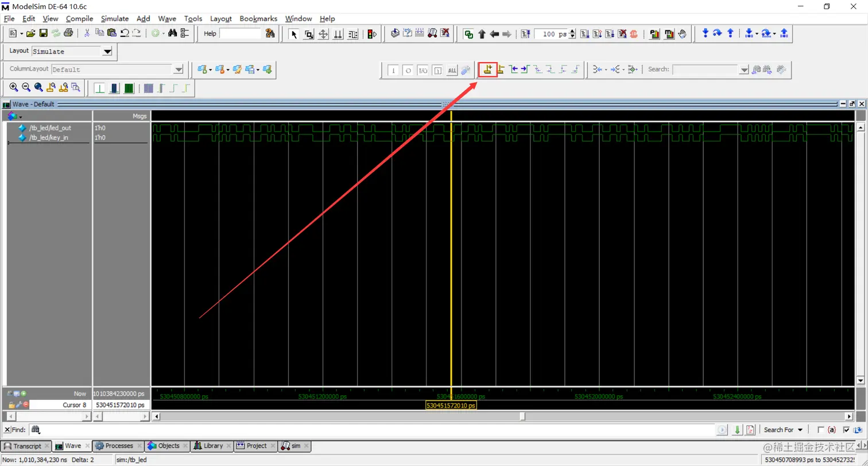The width and height of the screenshot is (868, 466).
Task: Toggle the checked checkbox in Find bar
Action: click(847, 430)
